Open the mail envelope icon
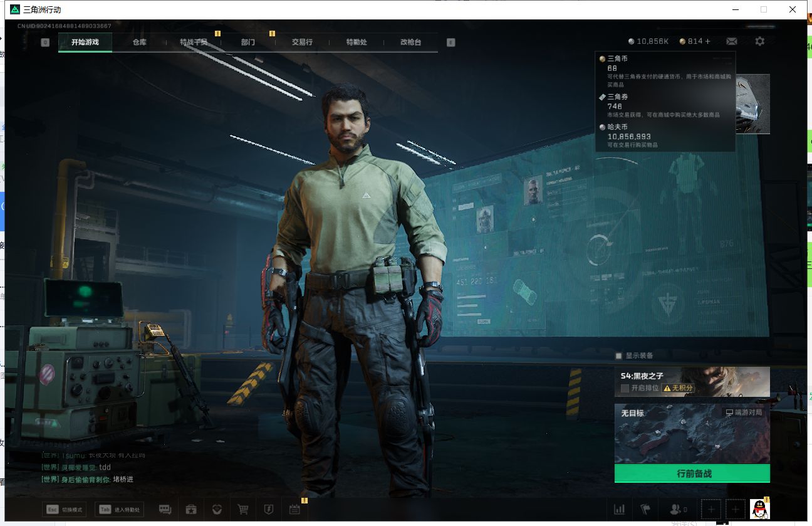This screenshot has width=812, height=526. 732,41
